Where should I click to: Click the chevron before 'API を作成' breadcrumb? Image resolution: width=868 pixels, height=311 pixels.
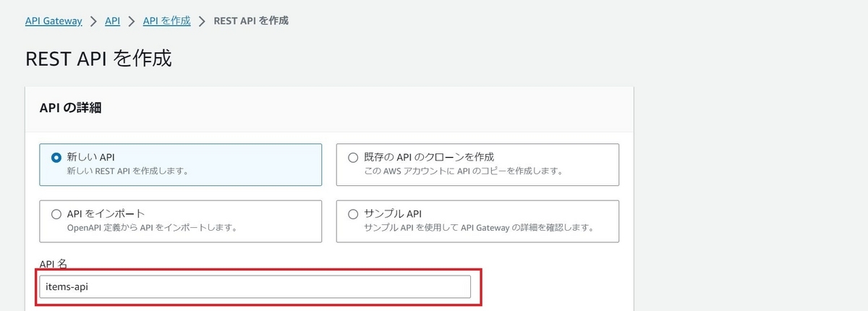pos(132,21)
